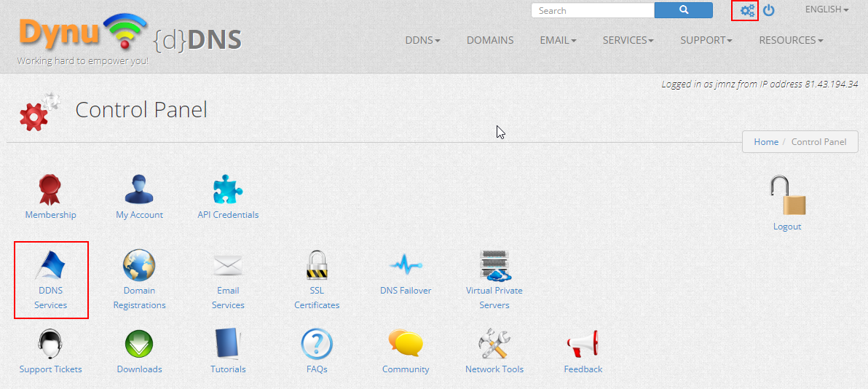Viewport: 868px width, 389px height.
Task: Open the DNS Failover pulse icon
Action: click(406, 265)
